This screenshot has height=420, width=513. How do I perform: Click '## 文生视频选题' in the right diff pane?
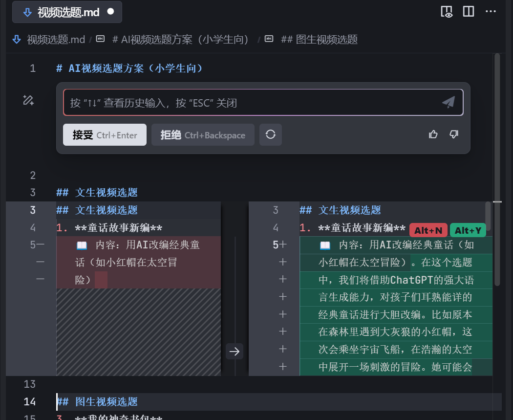point(340,210)
